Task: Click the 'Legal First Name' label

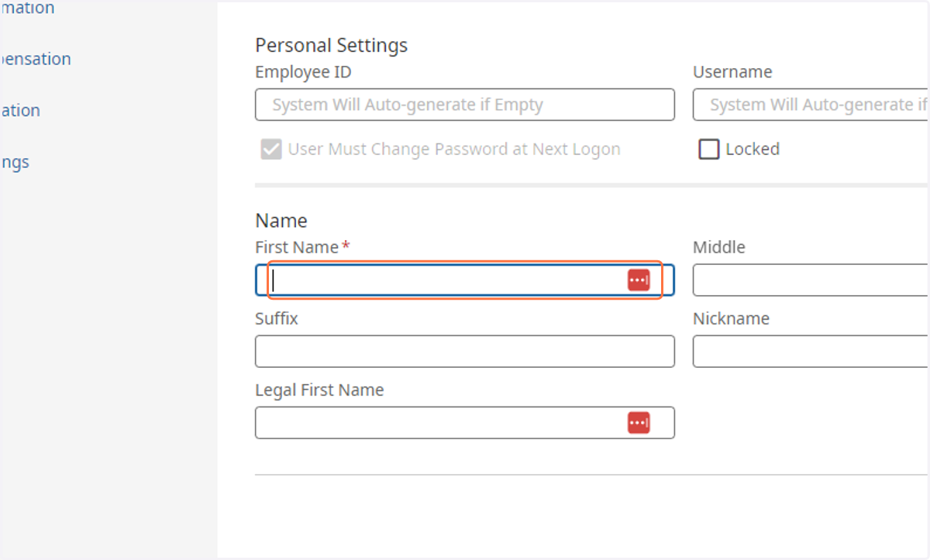Action: [x=319, y=390]
